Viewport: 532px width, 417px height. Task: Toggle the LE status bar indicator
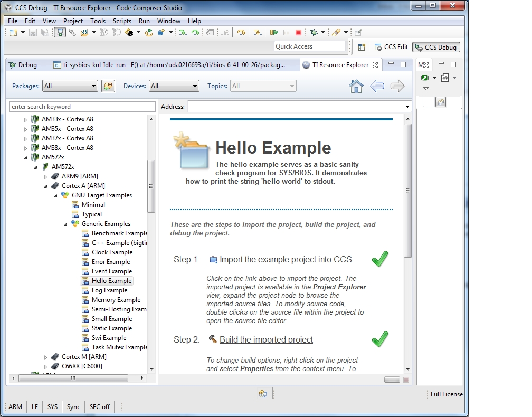click(x=34, y=406)
